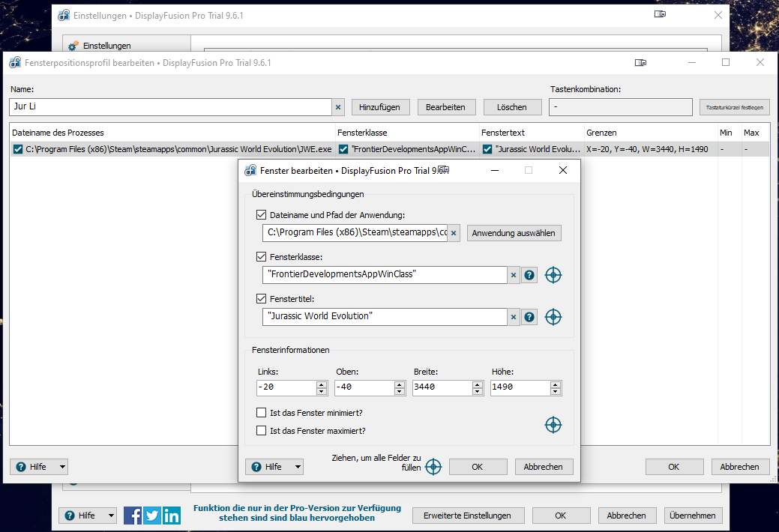Click crosshair icon in Fensterinformationen section
Viewport: 779px width, 532px height.
tap(553, 425)
